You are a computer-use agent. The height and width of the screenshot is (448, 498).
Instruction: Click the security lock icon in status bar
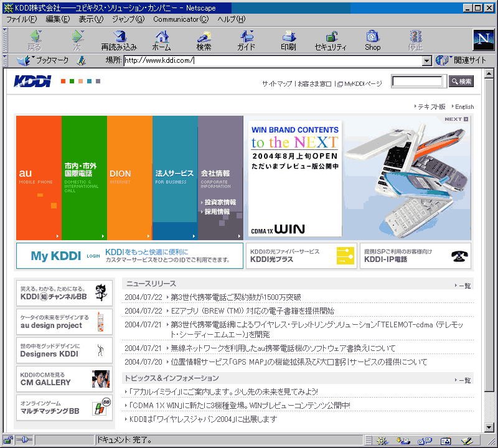coord(8,440)
